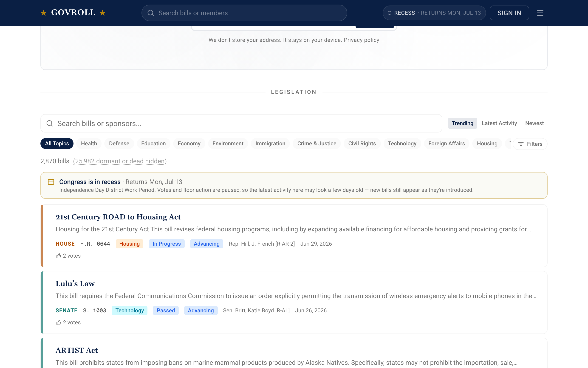Click the HOUSE chamber label
Viewport: 588px width, 368px height.
pyautogui.click(x=65, y=244)
